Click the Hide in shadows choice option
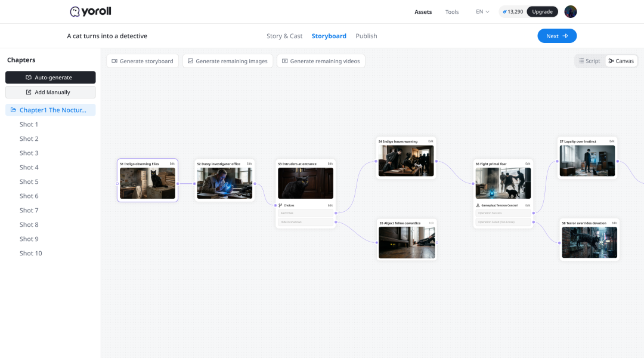644x358 pixels. 305,222
